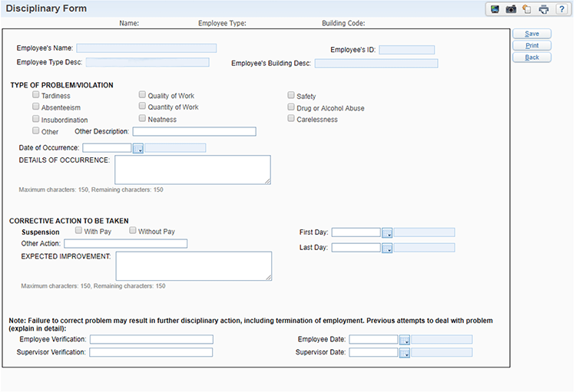This screenshot has width=576, height=392.
Task: Focus the Employee's Name field
Action: pyautogui.click(x=147, y=48)
